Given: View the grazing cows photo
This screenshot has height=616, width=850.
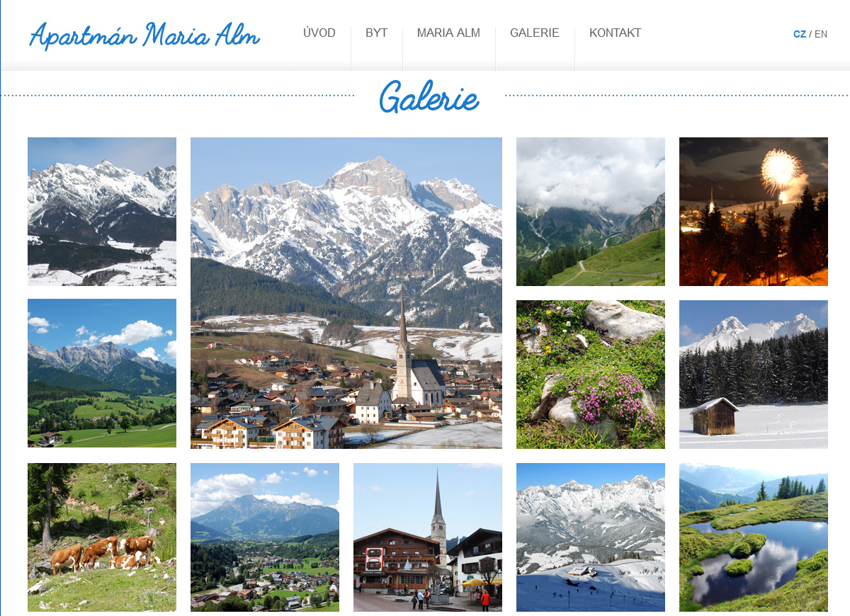Looking at the screenshot, I should 102,537.
